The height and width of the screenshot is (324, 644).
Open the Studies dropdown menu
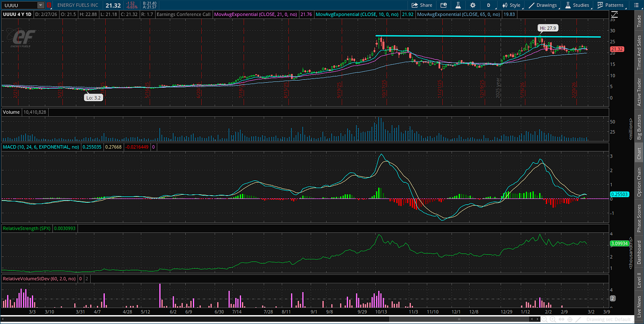[577, 5]
